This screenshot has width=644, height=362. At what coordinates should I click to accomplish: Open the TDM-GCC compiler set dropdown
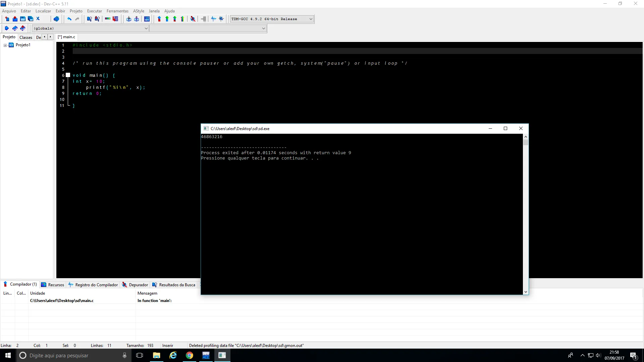311,19
